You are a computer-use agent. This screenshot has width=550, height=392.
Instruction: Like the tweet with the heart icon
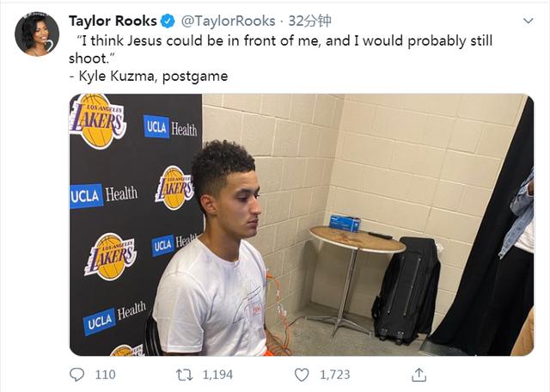(x=302, y=375)
